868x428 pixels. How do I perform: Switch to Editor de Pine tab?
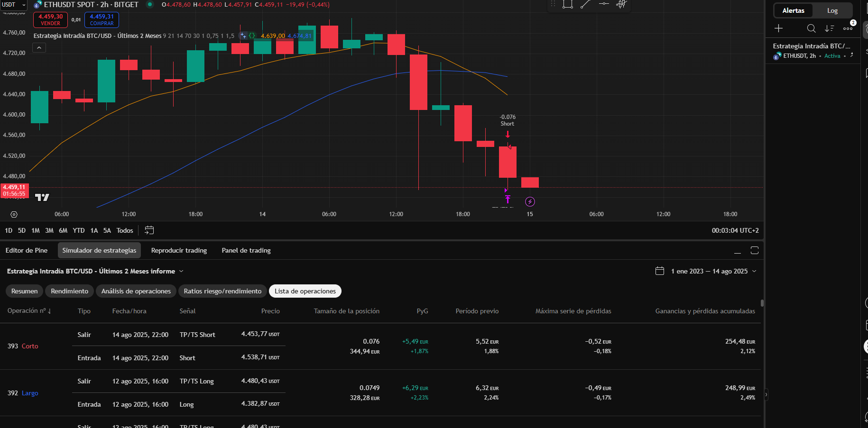pos(27,250)
